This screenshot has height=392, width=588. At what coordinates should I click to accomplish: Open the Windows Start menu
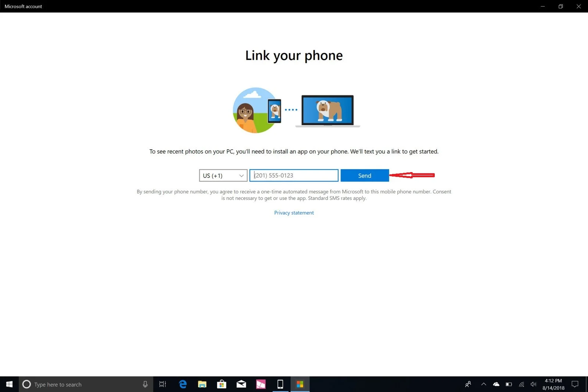(x=9, y=384)
